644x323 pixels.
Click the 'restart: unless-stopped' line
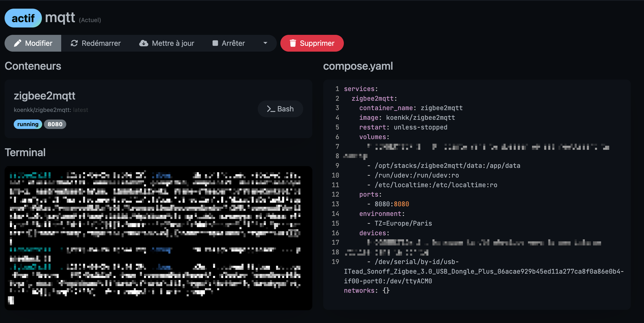[x=403, y=127]
